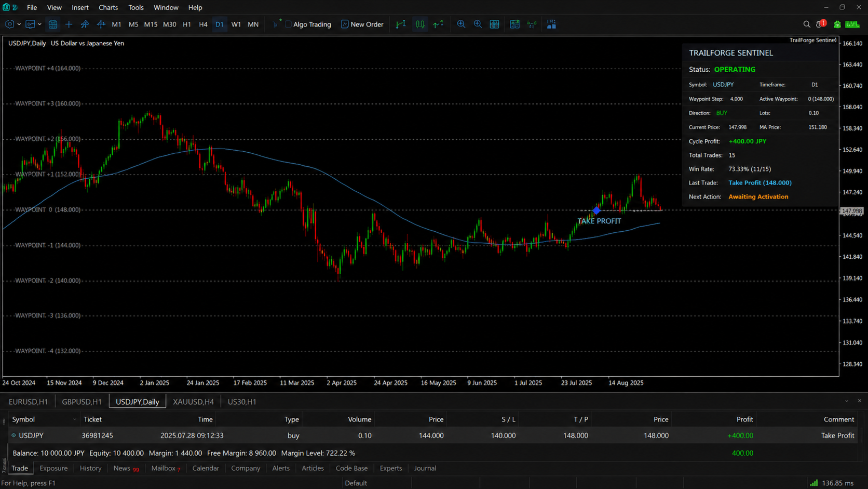Click the Profit column header

(744, 419)
